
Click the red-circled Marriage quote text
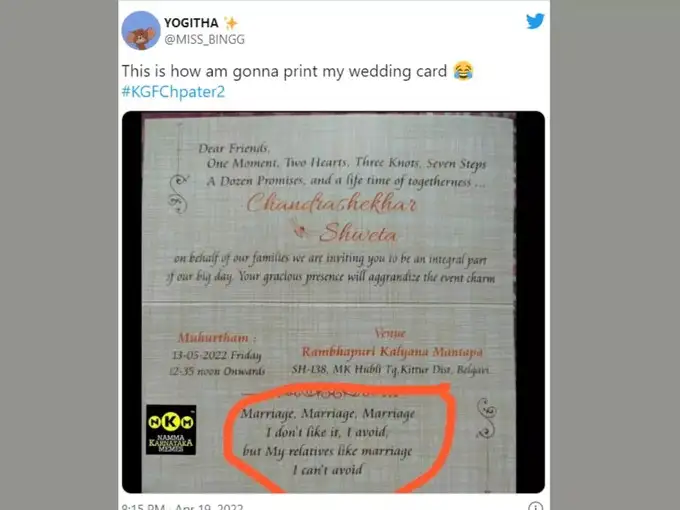328,441
